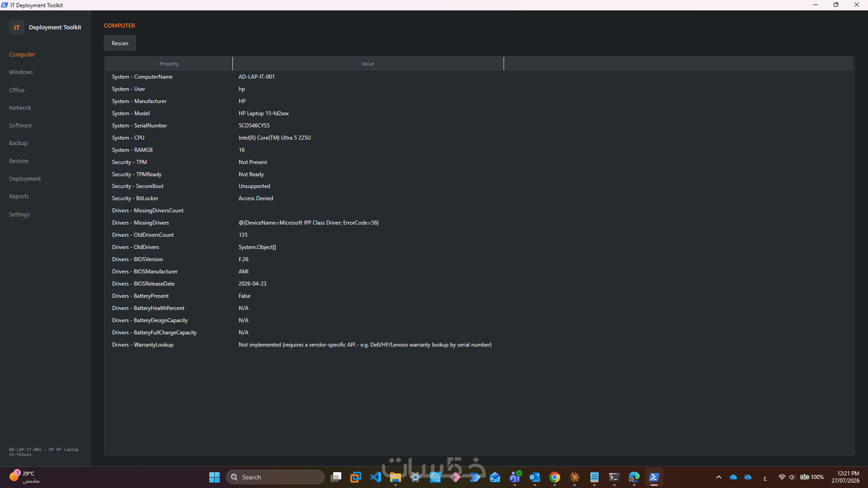Click the System.Object[] value
The image size is (868, 488).
pos(257,247)
